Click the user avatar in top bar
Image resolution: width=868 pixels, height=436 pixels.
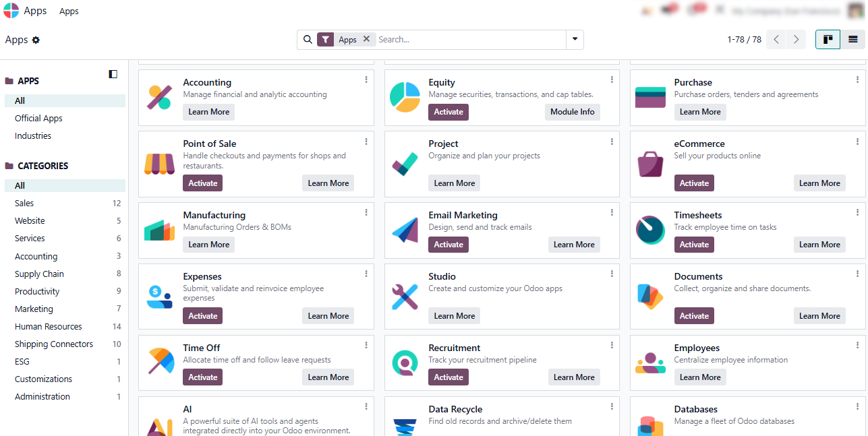[856, 11]
